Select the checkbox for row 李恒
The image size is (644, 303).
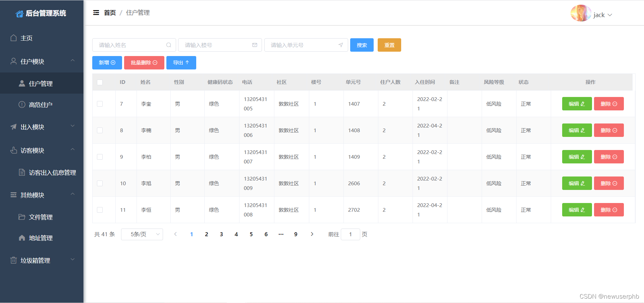coord(100,210)
